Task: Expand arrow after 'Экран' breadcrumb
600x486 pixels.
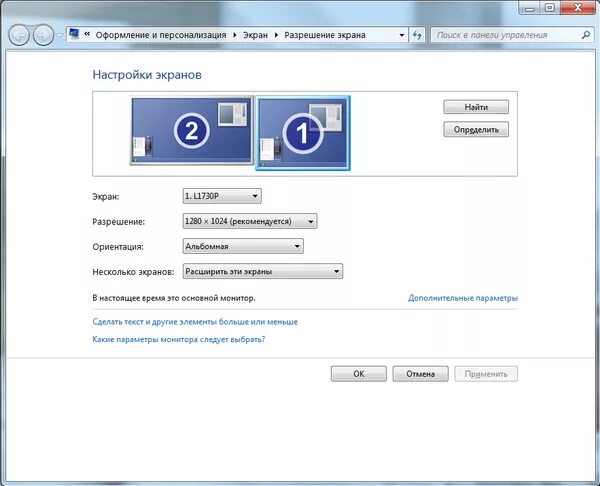Action: coord(276,35)
